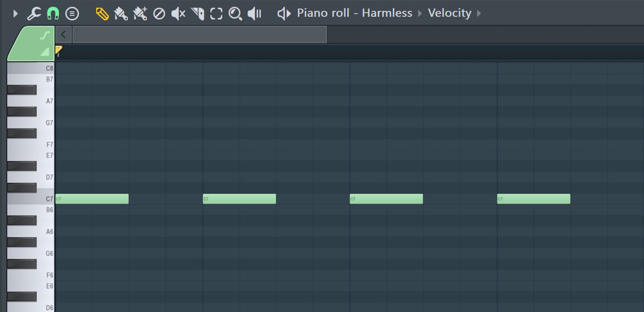Screen dimensions: 644x312
Task: Click the horizontal scrollbar thumb
Action: 200,34
